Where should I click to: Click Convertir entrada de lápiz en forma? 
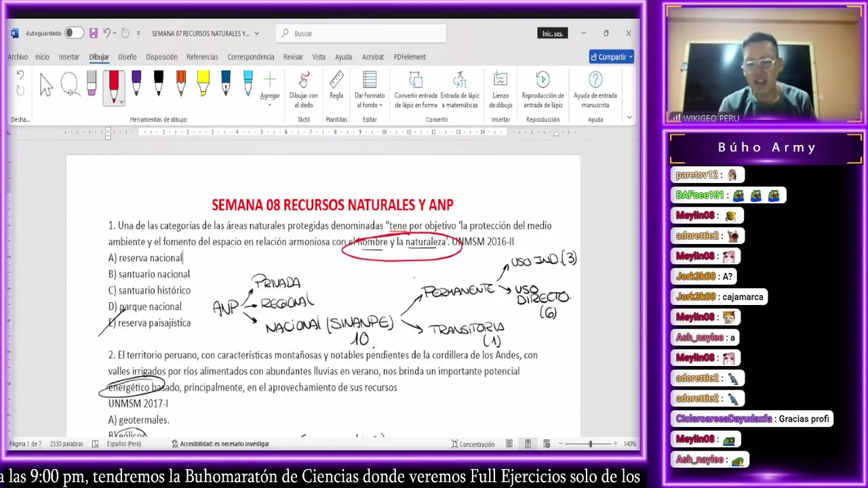pyautogui.click(x=416, y=90)
